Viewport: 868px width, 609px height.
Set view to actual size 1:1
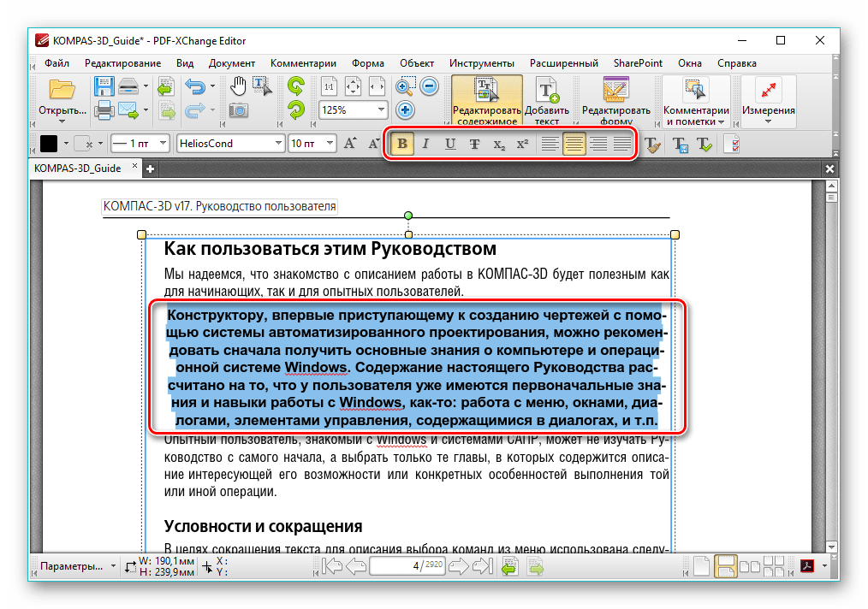[329, 86]
